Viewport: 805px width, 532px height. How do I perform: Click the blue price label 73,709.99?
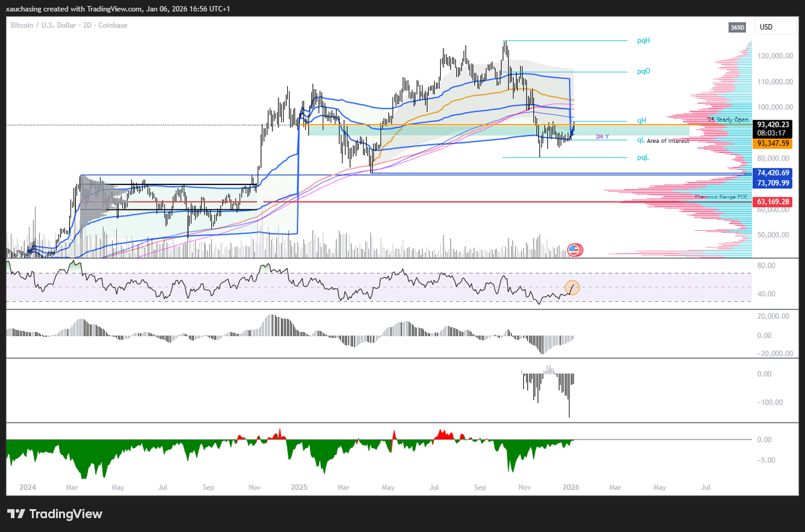click(773, 182)
